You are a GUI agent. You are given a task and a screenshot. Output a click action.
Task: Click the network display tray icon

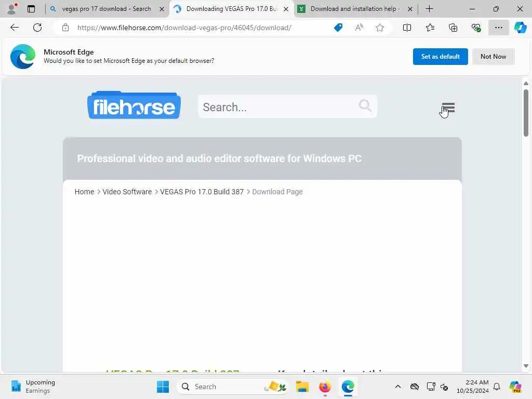click(x=431, y=387)
